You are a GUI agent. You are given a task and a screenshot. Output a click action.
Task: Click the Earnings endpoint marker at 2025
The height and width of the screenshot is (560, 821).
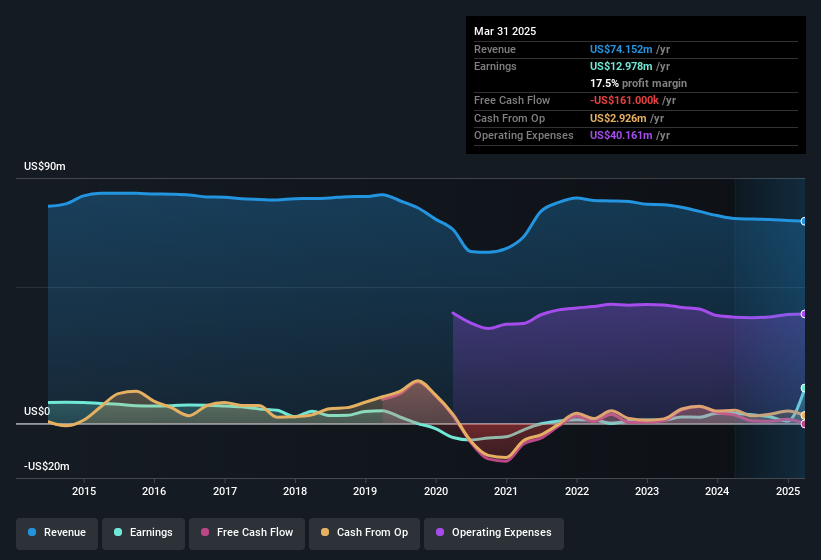point(804,388)
